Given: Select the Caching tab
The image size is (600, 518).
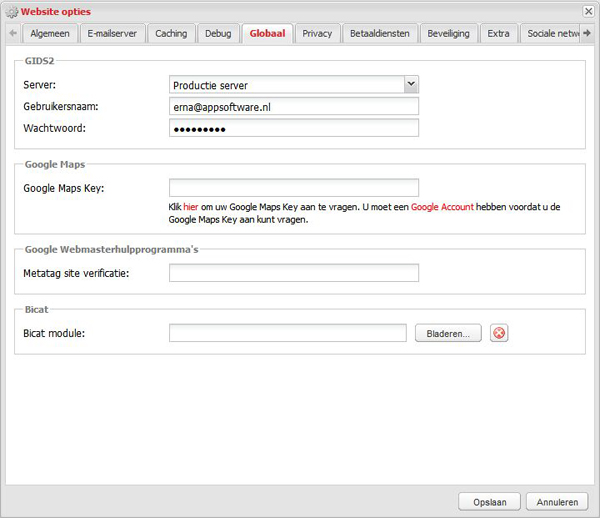Looking at the screenshot, I should pos(171,34).
